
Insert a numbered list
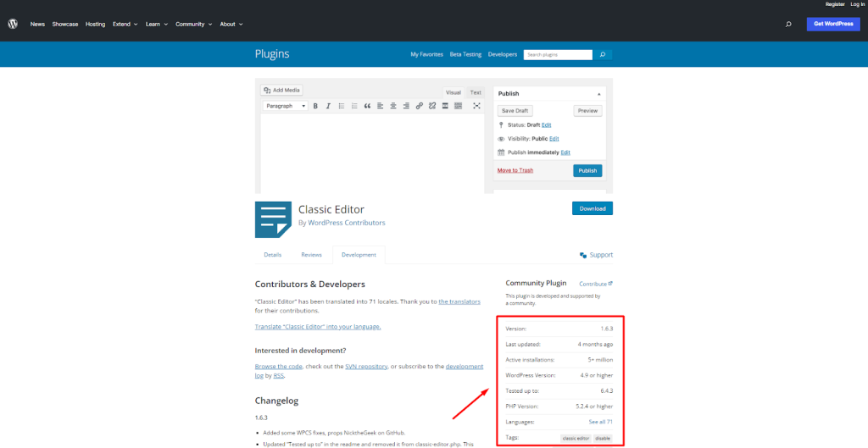pos(354,106)
